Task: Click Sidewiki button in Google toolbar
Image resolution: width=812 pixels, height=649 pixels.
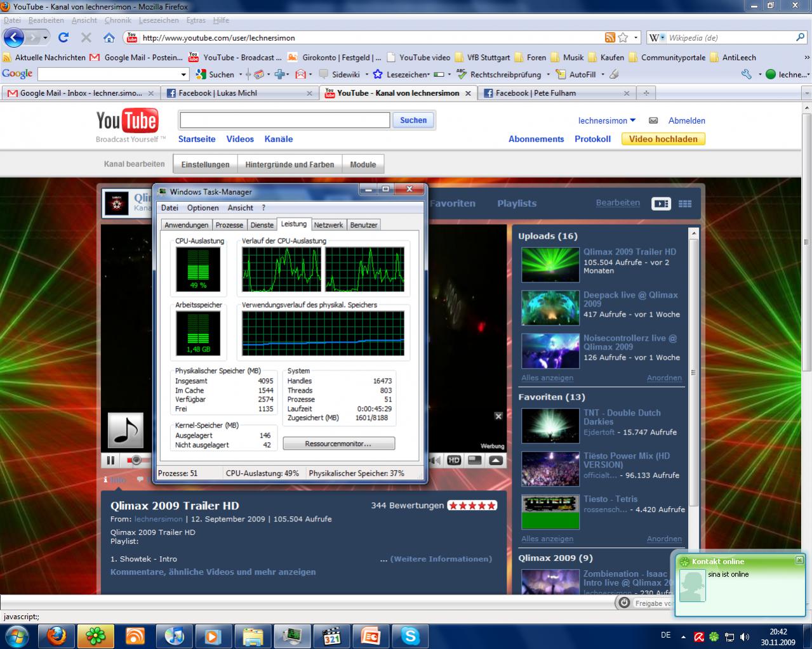Action: pyautogui.click(x=340, y=74)
